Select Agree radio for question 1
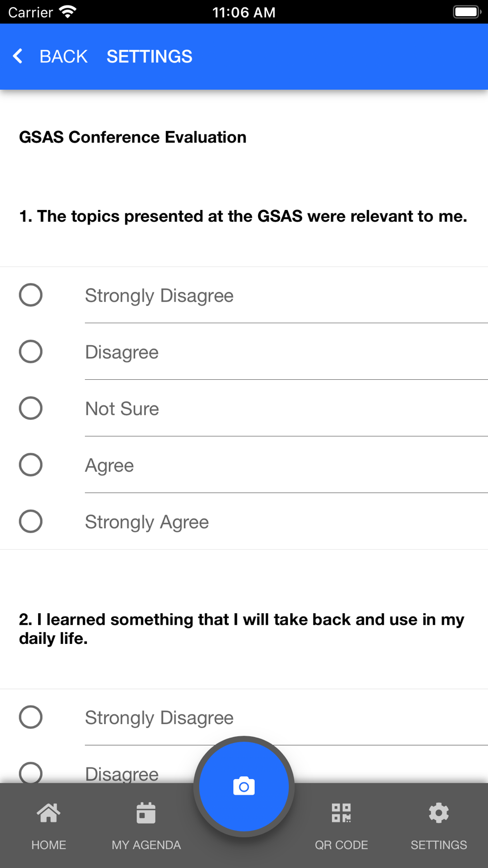This screenshot has height=868, width=488. coord(31,465)
